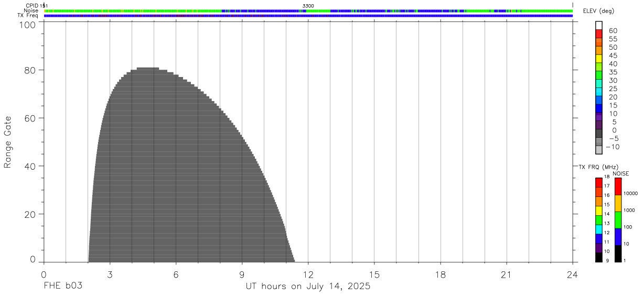Viewport: 644px width, 297px height.
Task: Click the 'TX Freq' row label at top left
Action: (28, 16)
